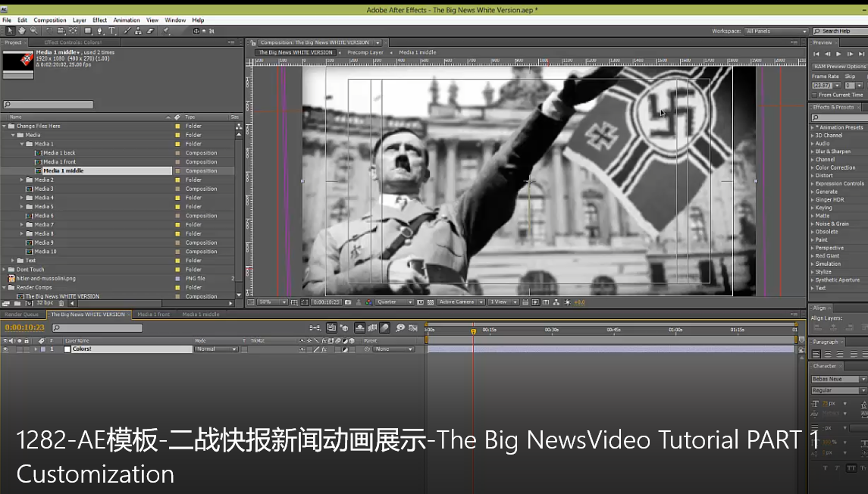868x494 pixels.
Task: Click the grid and guide options icon
Action: point(294,302)
